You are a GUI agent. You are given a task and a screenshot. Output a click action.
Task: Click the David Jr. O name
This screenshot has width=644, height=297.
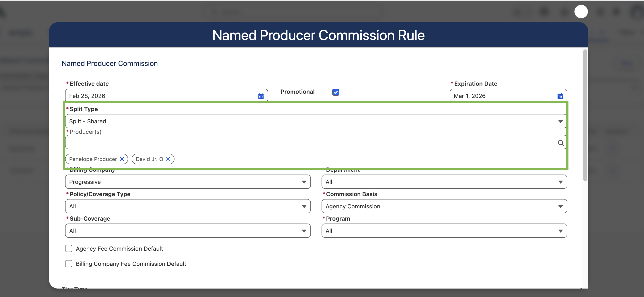tap(149, 159)
